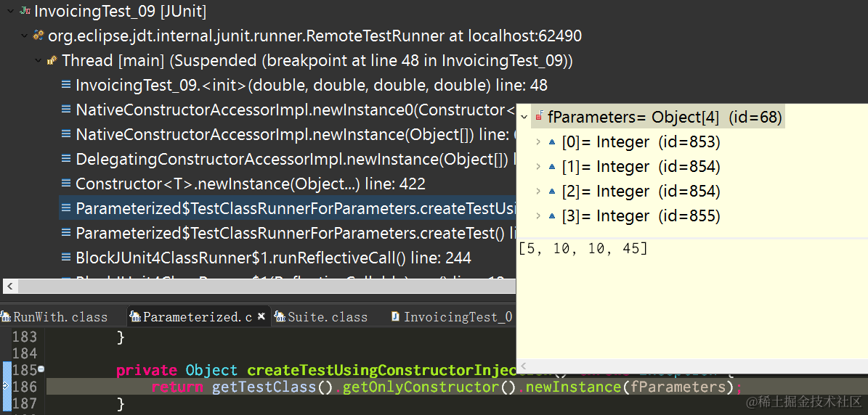Viewport: 868px width, 415px height.
Task: Switch to the Suite.class editor tab
Action: (328, 316)
